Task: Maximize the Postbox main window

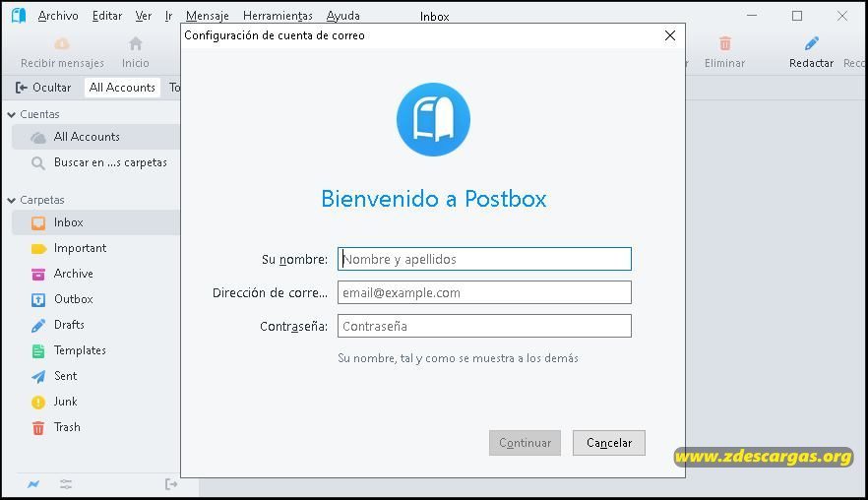Action: pyautogui.click(x=797, y=16)
